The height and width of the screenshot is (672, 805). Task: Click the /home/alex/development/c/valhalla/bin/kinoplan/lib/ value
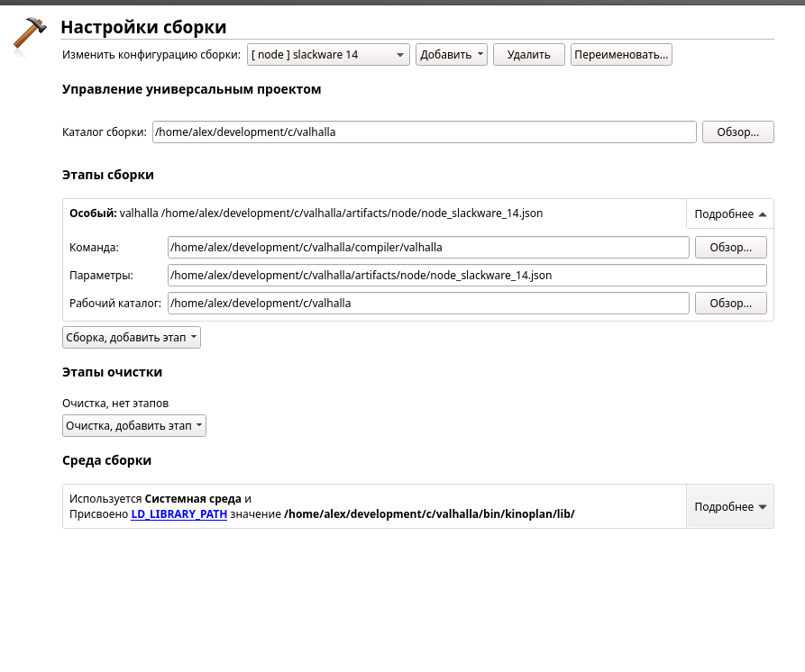point(429,514)
